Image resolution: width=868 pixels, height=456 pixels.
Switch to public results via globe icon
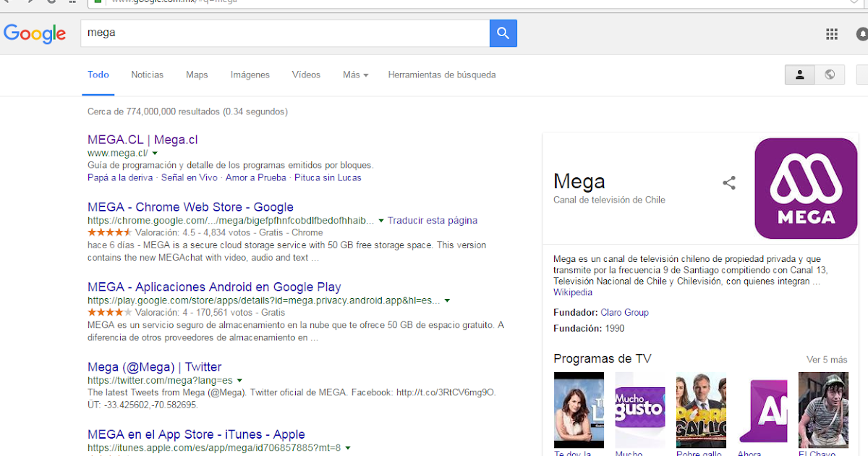point(829,75)
